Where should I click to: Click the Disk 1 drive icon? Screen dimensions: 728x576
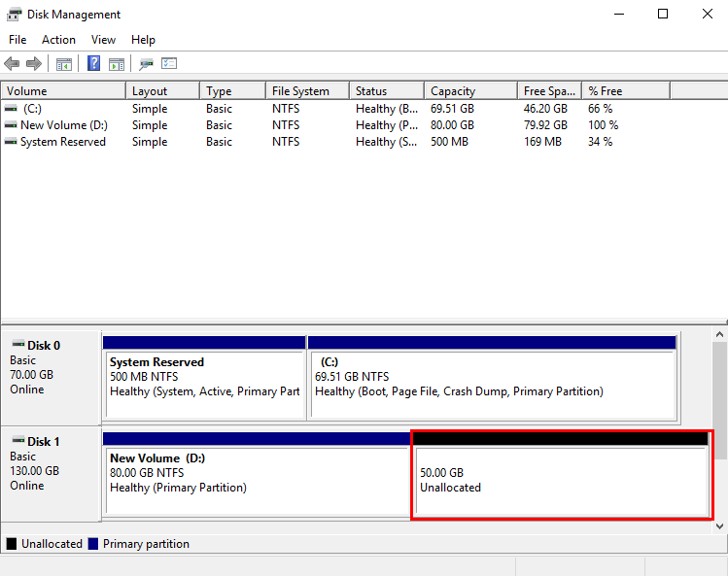click(18, 440)
